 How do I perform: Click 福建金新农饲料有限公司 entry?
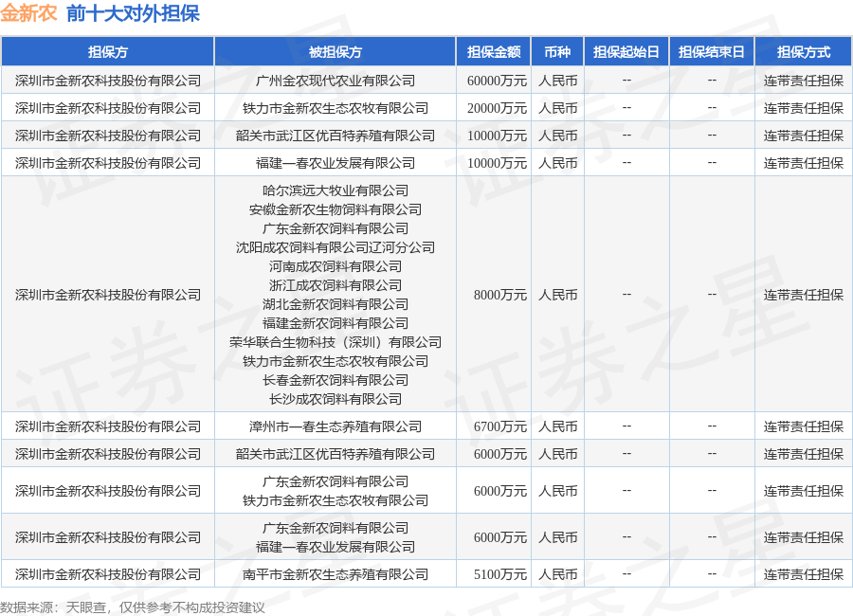336,323
